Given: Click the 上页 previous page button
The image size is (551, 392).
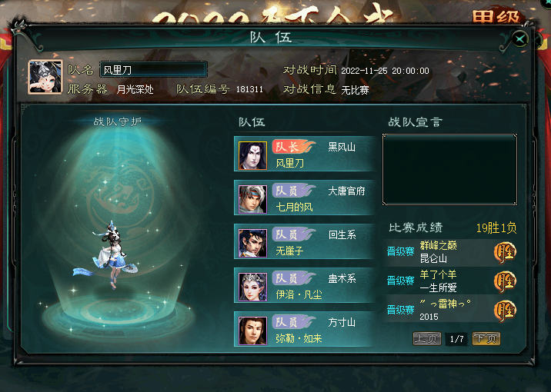Looking at the screenshot, I should pyautogui.click(x=426, y=339).
